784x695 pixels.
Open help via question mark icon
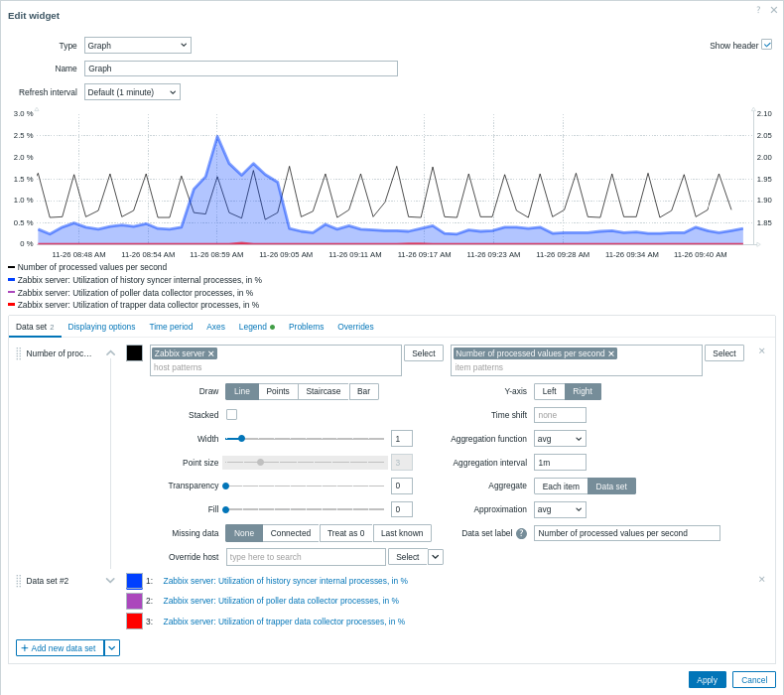(x=758, y=10)
